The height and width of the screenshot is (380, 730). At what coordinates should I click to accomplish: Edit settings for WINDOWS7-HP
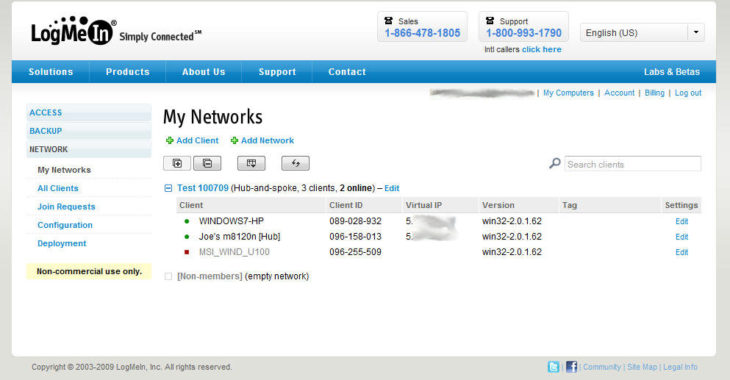[682, 221]
